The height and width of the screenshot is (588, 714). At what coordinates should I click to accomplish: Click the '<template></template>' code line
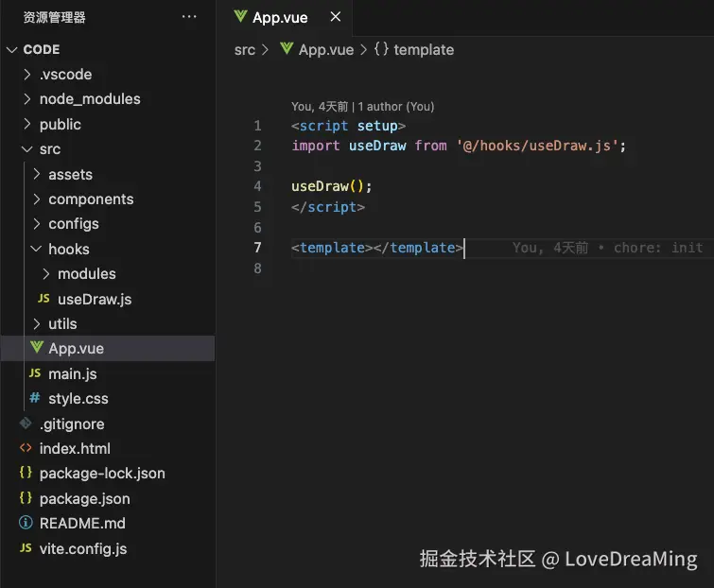pyautogui.click(x=377, y=248)
